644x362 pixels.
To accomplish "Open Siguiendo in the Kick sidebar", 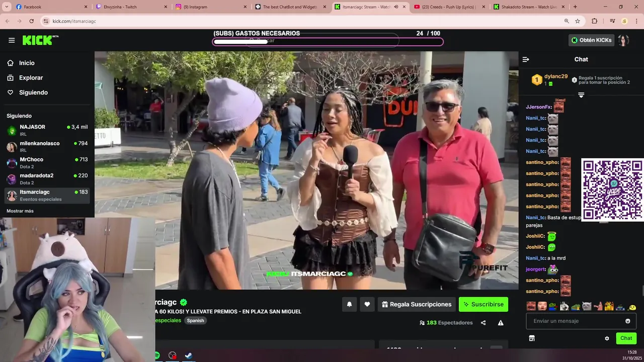I will tap(33, 93).
